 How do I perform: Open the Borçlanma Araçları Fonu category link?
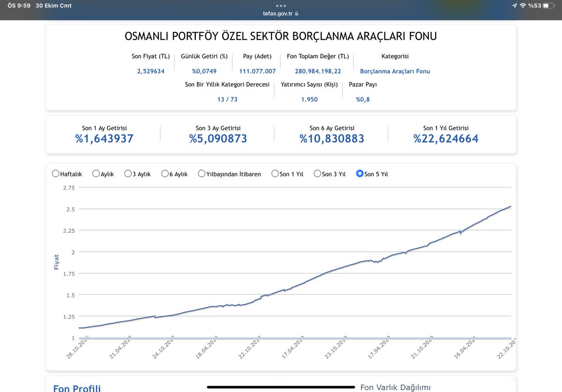395,72
